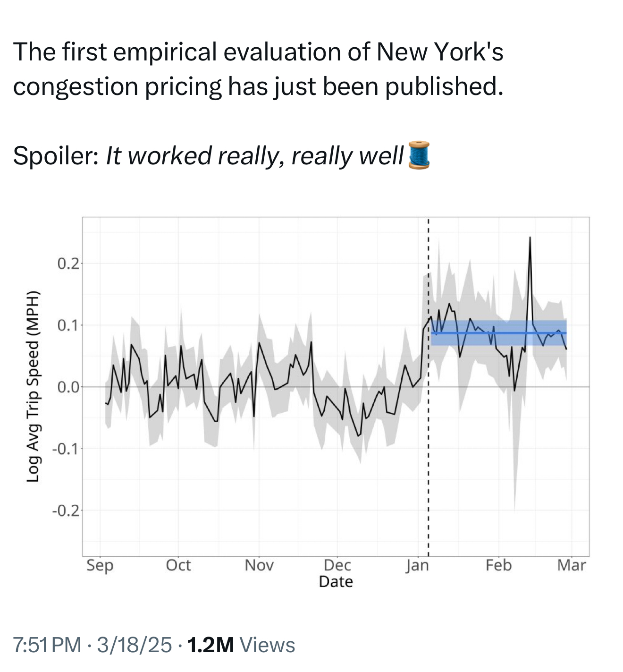This screenshot has width=623, height=672.
Task: Click the tweet's first sentence about New York
Action: coord(258,69)
